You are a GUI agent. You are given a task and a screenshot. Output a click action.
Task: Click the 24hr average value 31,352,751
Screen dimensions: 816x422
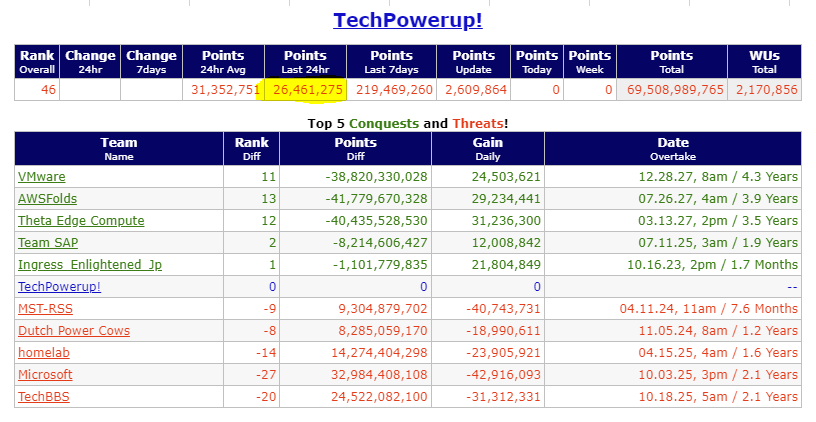click(225, 89)
